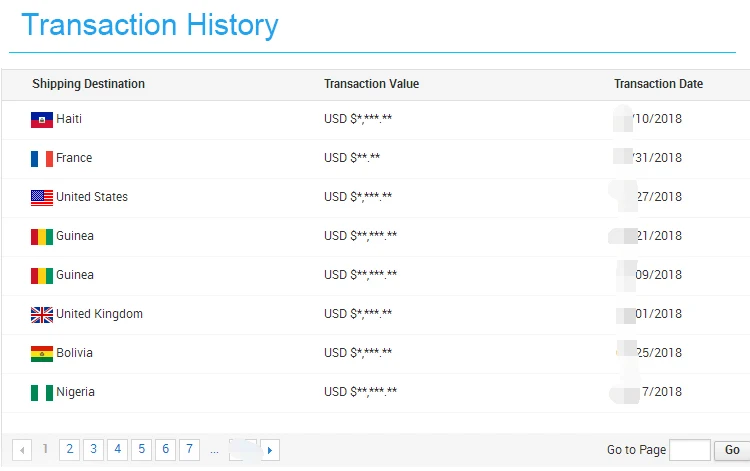The image size is (750, 471).
Task: Select the current page 1 indicator
Action: coord(46,450)
